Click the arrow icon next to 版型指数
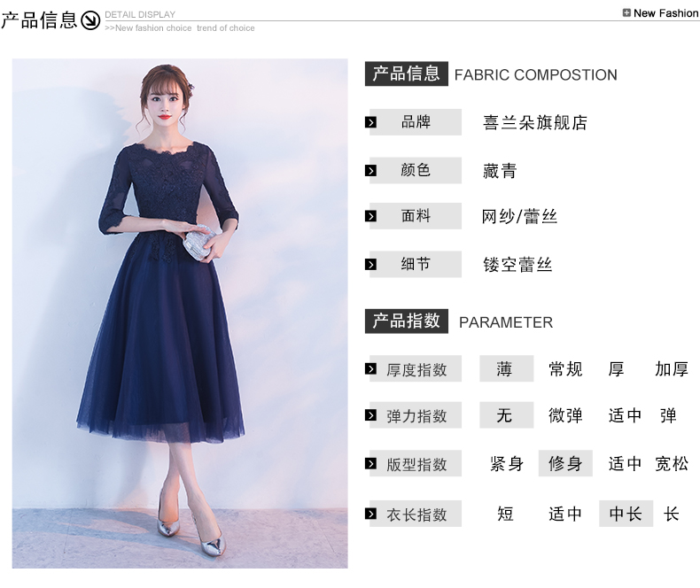The height and width of the screenshot is (588, 700). point(370,463)
